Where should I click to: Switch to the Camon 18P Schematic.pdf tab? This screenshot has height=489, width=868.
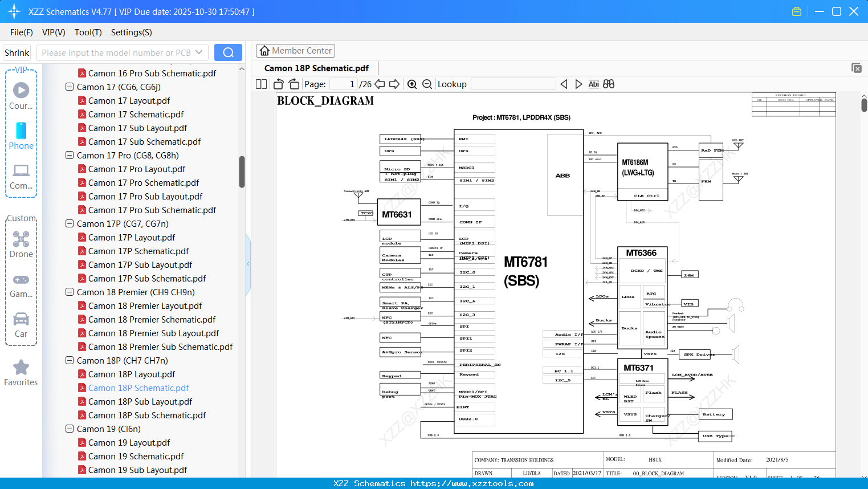[316, 68]
